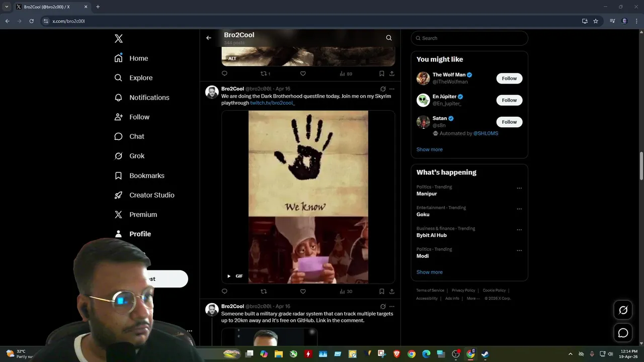Open the floating chat messages button
The width and height of the screenshot is (644, 362).
click(623, 333)
